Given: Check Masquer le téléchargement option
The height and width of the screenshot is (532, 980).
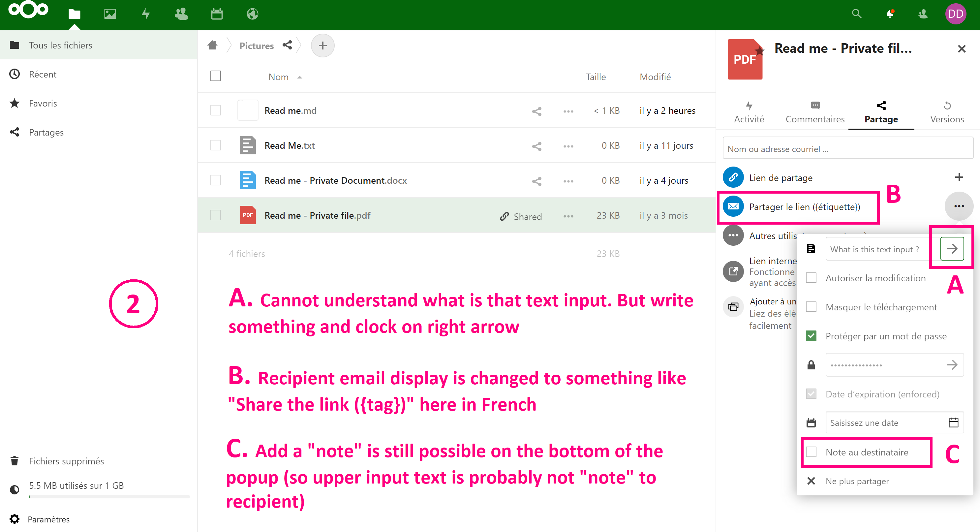Looking at the screenshot, I should coord(811,307).
